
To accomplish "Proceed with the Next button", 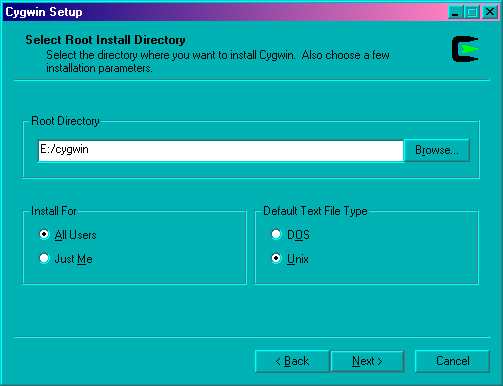I will coord(367,361).
